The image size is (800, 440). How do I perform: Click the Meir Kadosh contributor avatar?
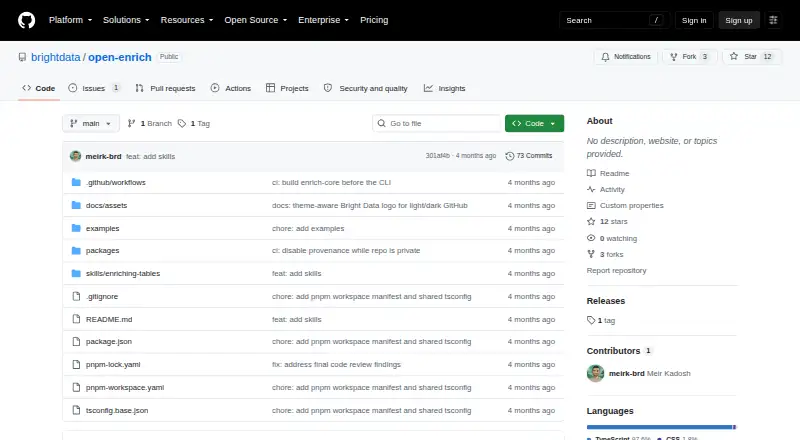tap(595, 373)
